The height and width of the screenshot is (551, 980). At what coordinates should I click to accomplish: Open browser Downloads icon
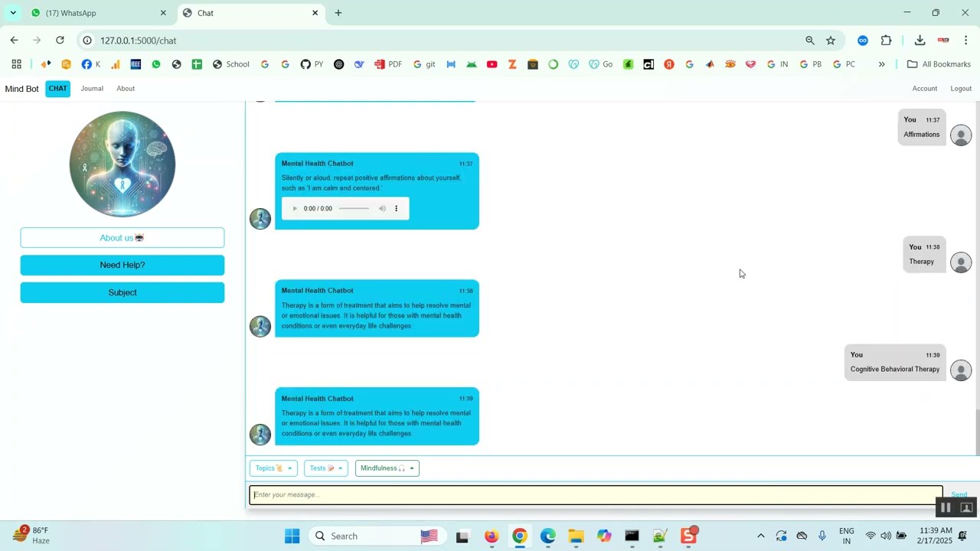pos(920,41)
